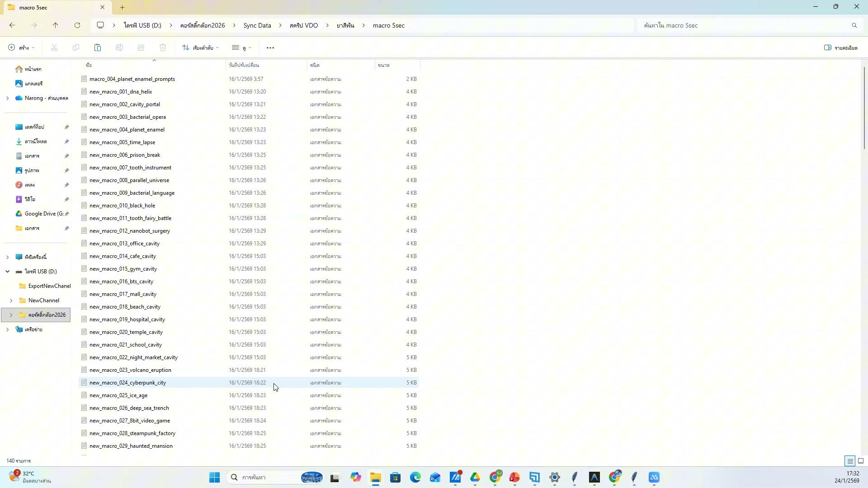
Task: Click the Delete trash icon in toolbar
Action: (163, 47)
